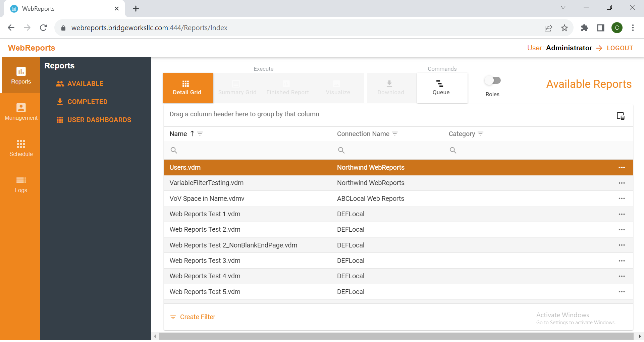Select Web Reports Test 2_NonBlankEndPage.vdm report
This screenshot has width=644, height=342.
398,245
